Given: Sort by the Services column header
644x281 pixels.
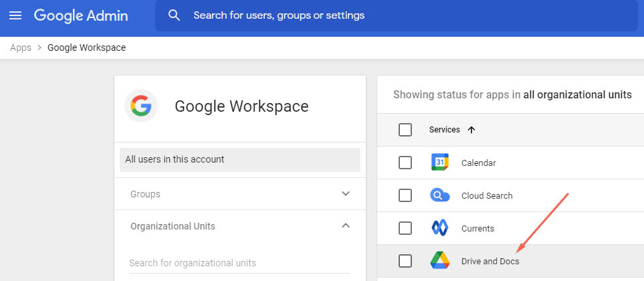Looking at the screenshot, I should tap(445, 130).
